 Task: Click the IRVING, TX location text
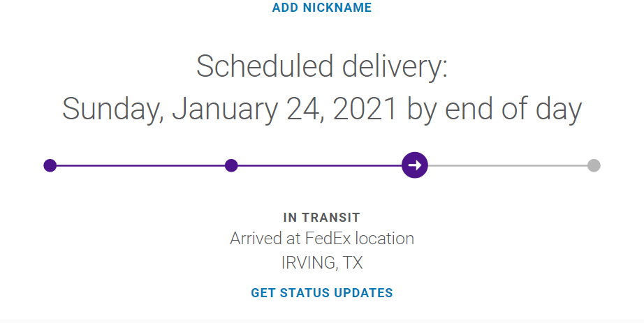tap(322, 263)
